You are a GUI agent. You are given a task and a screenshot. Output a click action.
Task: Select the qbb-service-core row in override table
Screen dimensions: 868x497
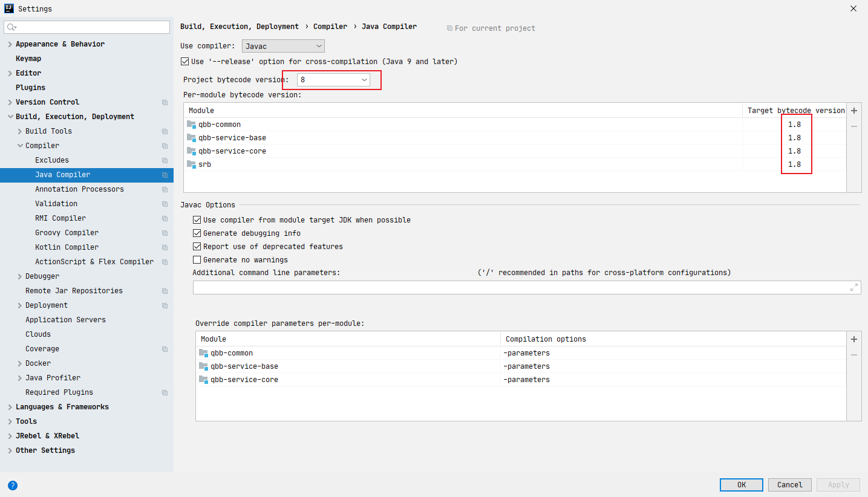(x=363, y=380)
